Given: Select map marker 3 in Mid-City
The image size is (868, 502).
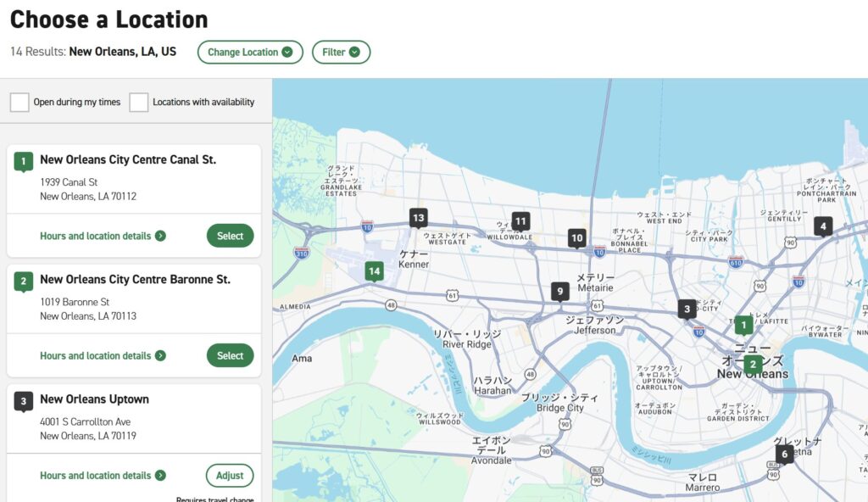Looking at the screenshot, I should coord(687,309).
